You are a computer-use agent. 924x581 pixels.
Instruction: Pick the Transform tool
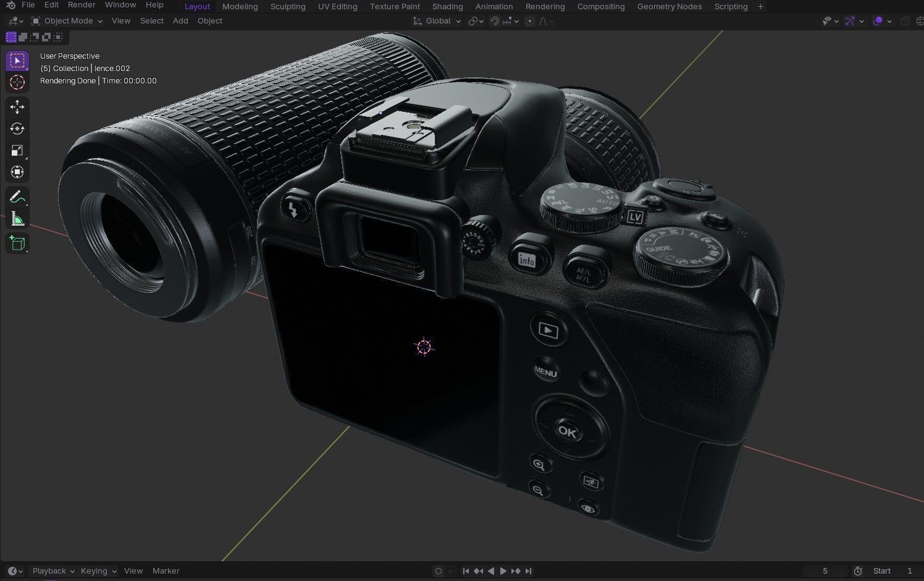[17, 172]
